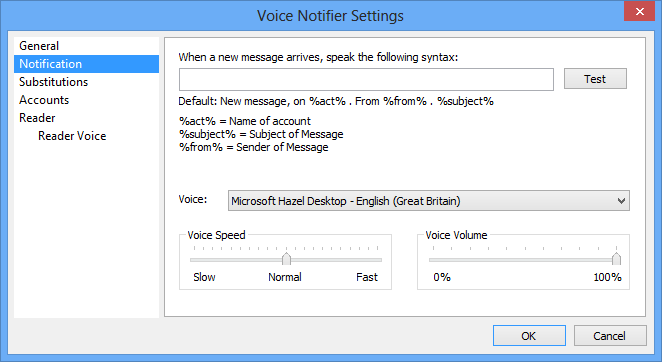Click the Voice Speed slider thumb
Viewport: 662px width, 362px height.
coord(286,259)
